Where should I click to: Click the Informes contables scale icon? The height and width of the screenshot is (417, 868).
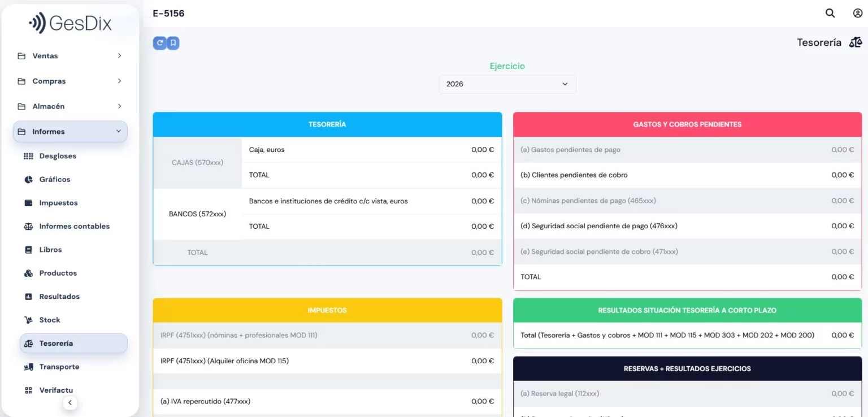(x=28, y=226)
